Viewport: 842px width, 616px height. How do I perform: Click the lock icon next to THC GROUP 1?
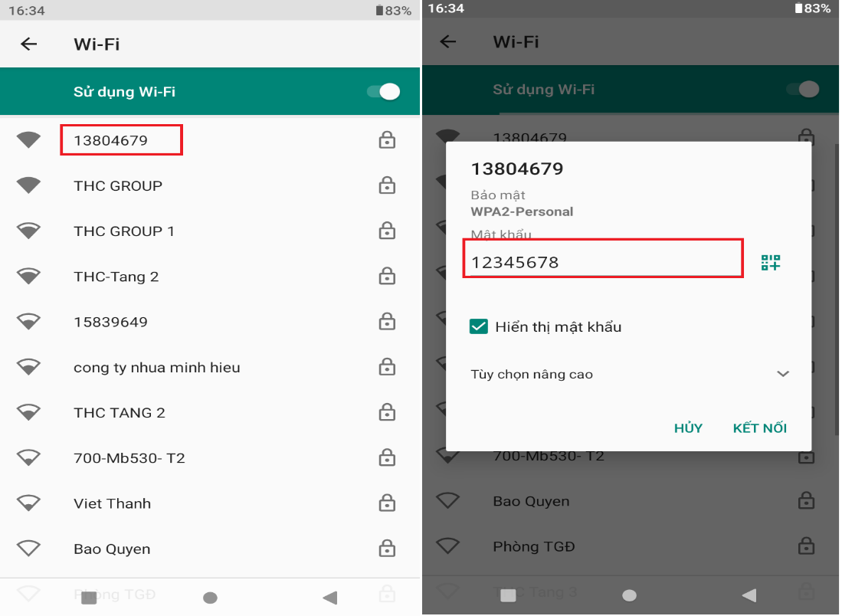pos(387,231)
